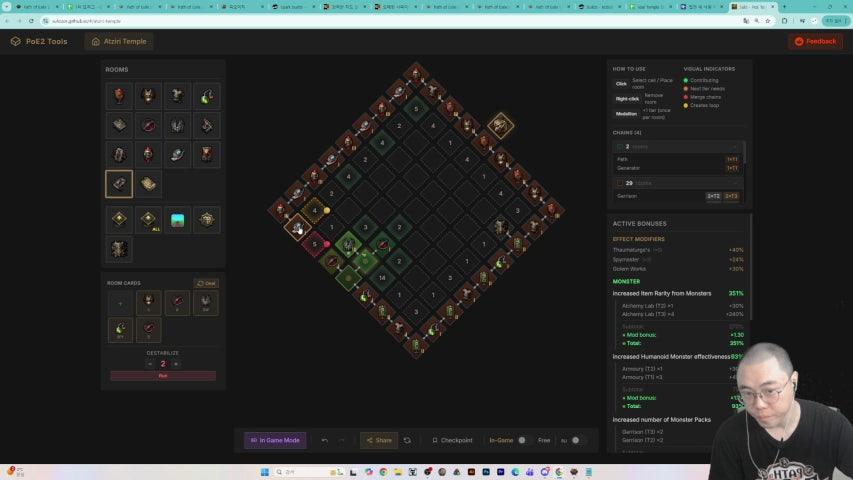The width and height of the screenshot is (853, 480).
Task: Select the open book room tile
Action: click(x=119, y=125)
